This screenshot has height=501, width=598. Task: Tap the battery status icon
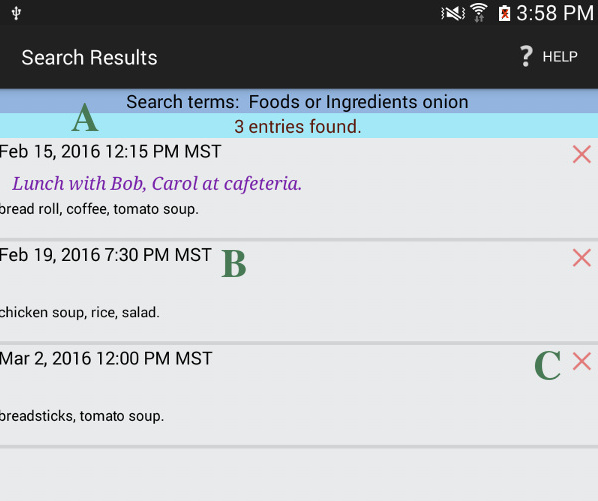coord(504,14)
